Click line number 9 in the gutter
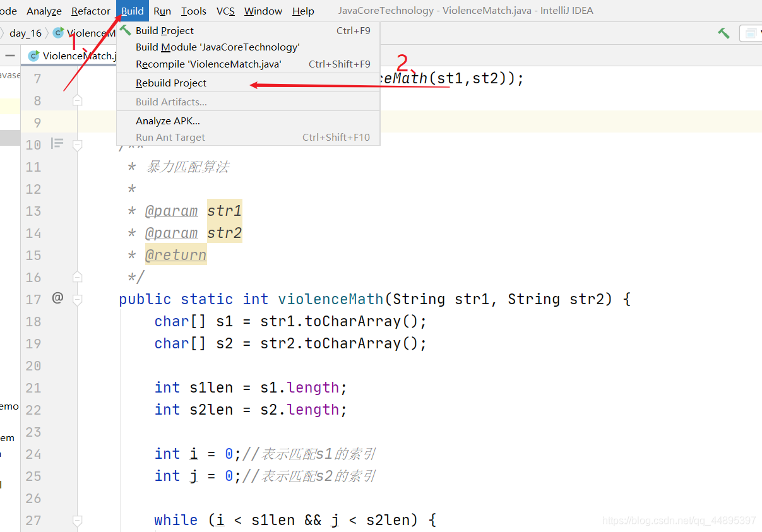Image resolution: width=762 pixels, height=532 pixels. pyautogui.click(x=37, y=122)
